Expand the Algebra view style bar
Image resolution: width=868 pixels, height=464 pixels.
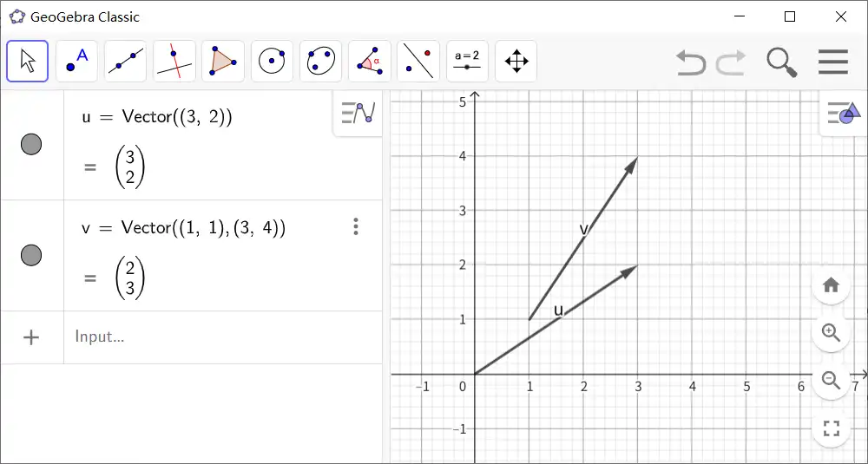358,112
